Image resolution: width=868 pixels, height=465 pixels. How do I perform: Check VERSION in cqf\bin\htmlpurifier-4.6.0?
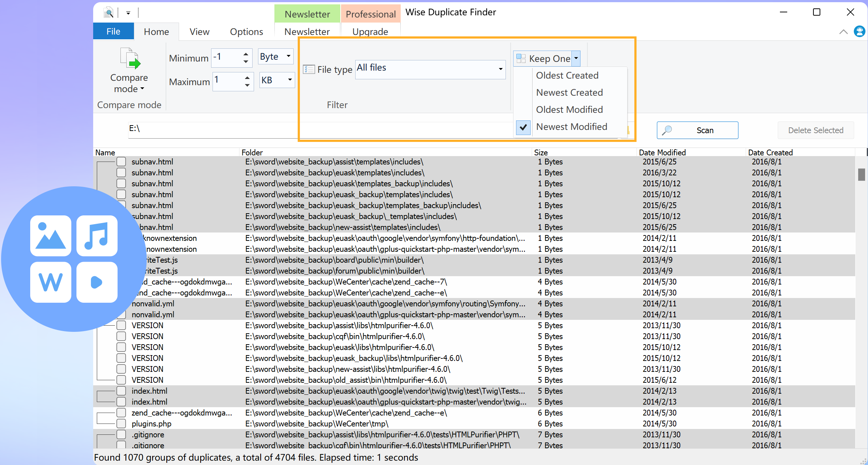(121, 336)
